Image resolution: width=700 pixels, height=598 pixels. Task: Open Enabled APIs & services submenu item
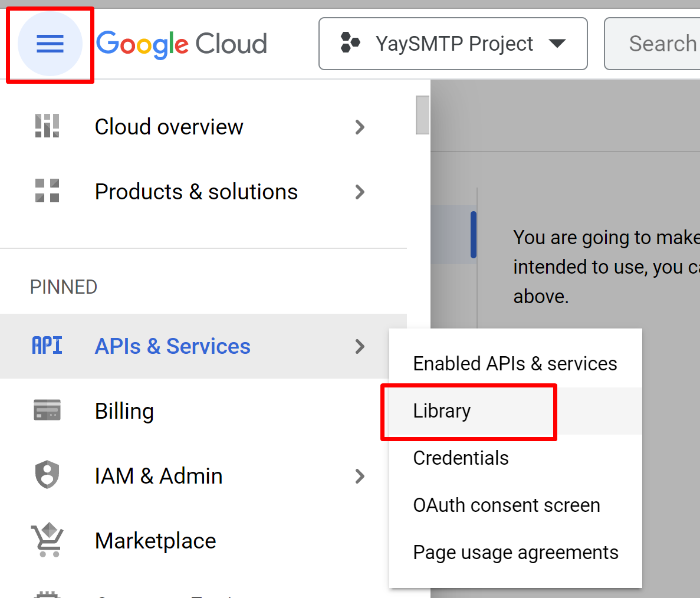[515, 364]
